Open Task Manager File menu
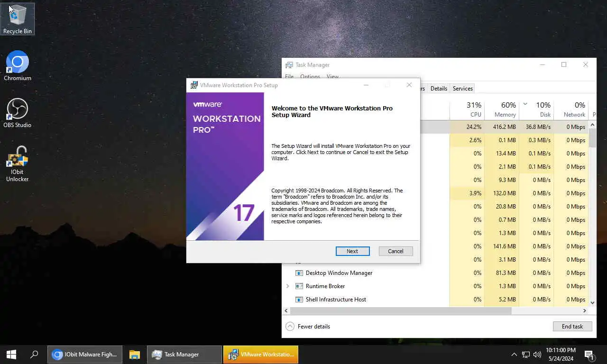607x364 pixels. coord(289,77)
